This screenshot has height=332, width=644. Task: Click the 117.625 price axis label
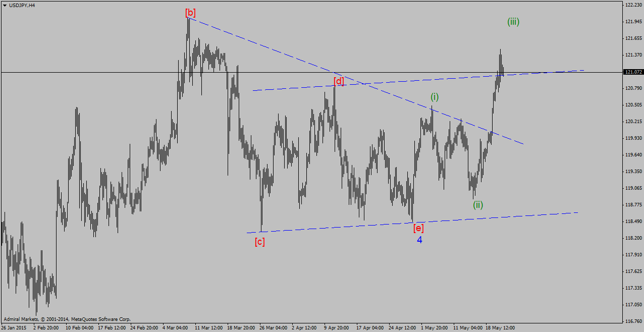633,271
